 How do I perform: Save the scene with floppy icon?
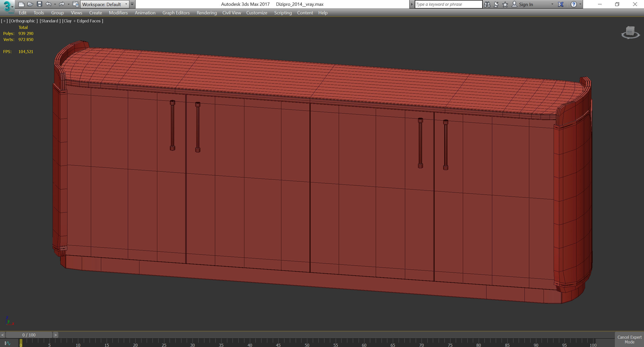39,4
